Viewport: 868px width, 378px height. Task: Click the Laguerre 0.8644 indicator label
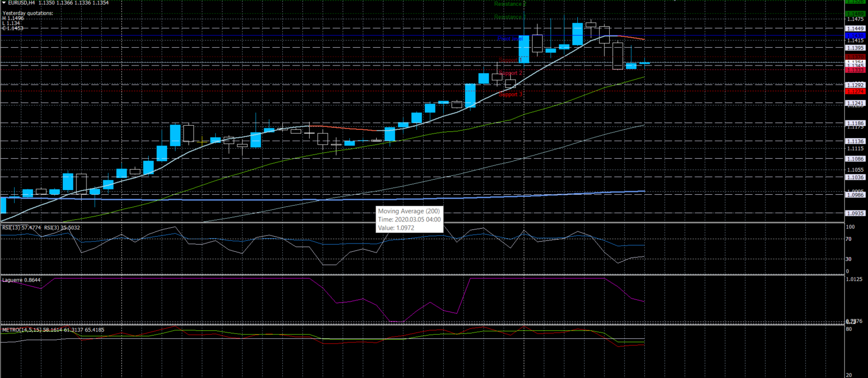pyautogui.click(x=21, y=280)
